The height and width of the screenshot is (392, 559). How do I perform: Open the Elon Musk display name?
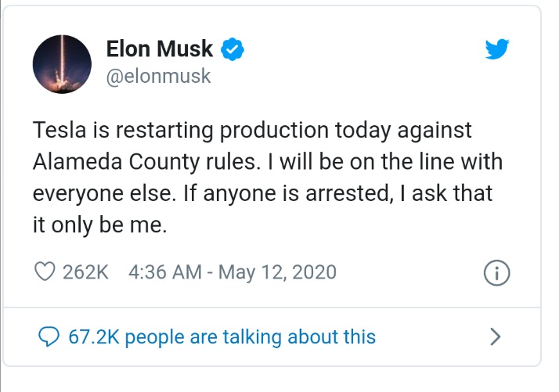[x=160, y=49]
